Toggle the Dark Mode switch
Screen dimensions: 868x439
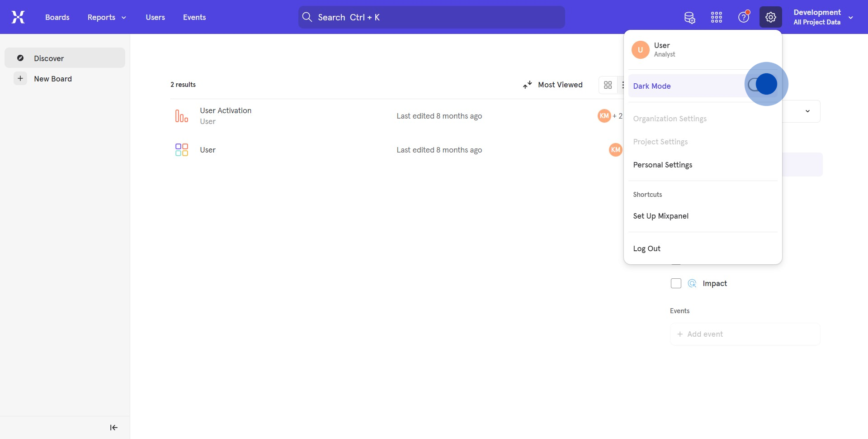[x=762, y=84]
